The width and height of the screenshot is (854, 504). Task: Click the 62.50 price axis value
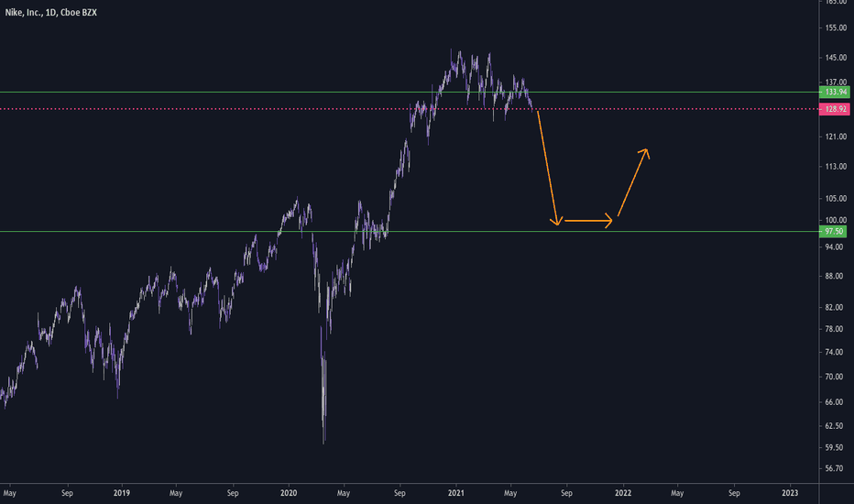click(836, 425)
